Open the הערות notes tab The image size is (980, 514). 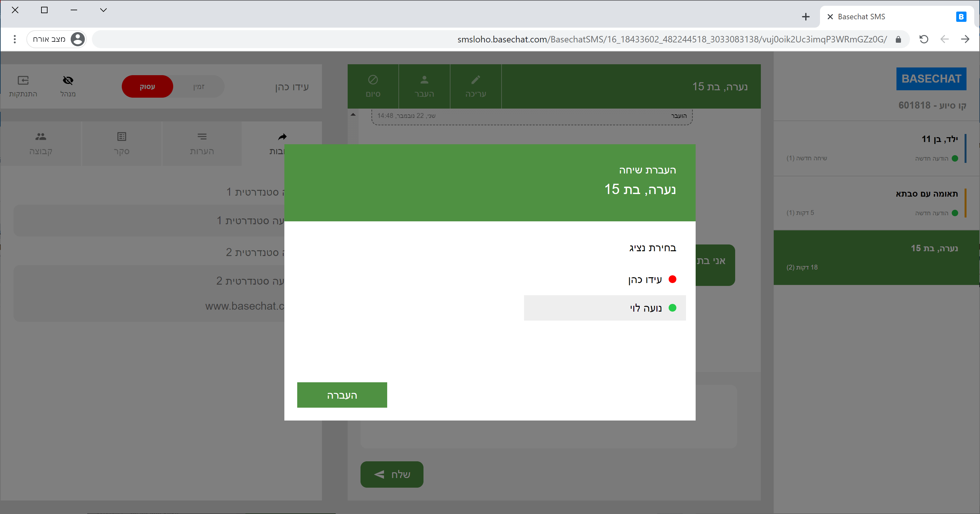pyautogui.click(x=202, y=143)
